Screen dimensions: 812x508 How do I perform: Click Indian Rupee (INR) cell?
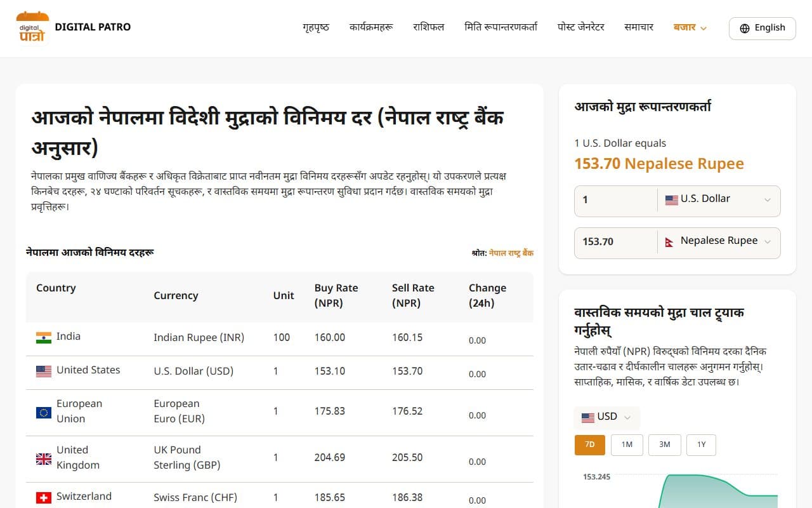[199, 338]
